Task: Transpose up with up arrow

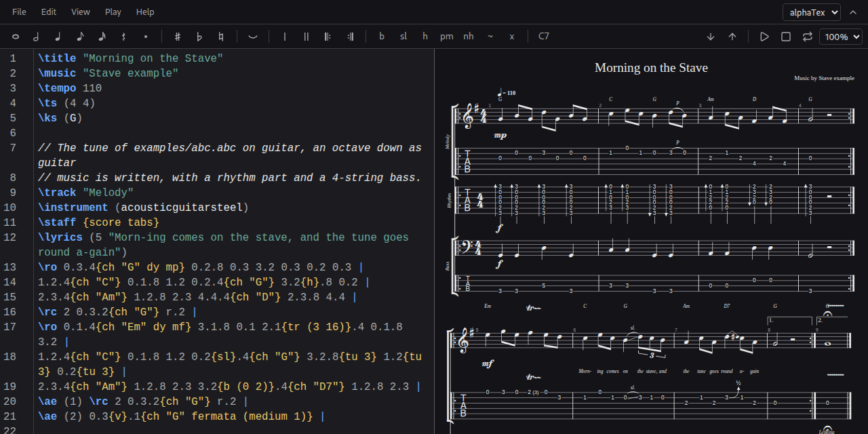Action: coord(732,37)
